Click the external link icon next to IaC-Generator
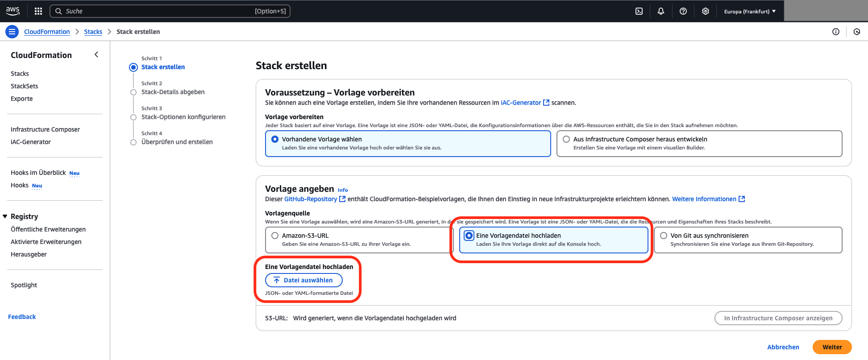 point(546,103)
